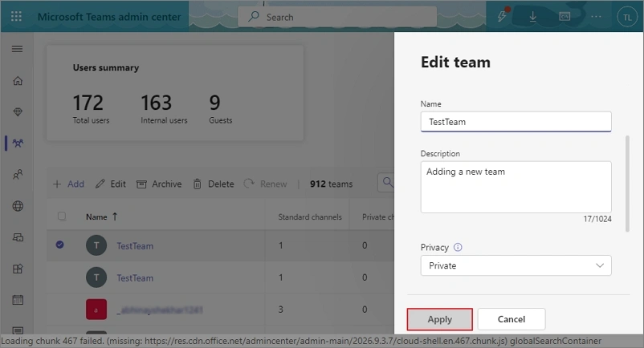Open the lightning bolt notifications icon
This screenshot has width=644, height=348.
tap(503, 16)
